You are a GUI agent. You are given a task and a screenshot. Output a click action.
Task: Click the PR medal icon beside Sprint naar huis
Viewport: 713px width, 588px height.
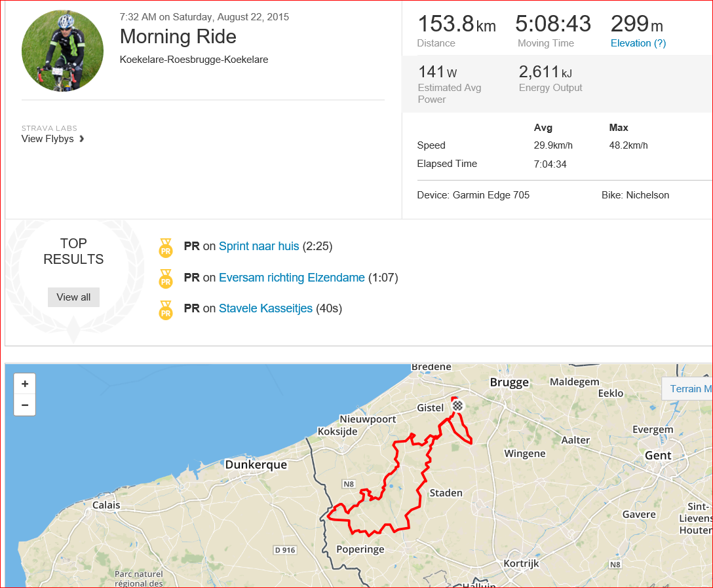(x=166, y=248)
